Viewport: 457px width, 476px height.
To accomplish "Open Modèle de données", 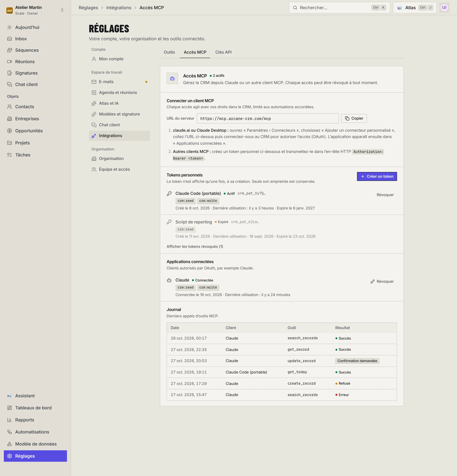I will pos(35,444).
